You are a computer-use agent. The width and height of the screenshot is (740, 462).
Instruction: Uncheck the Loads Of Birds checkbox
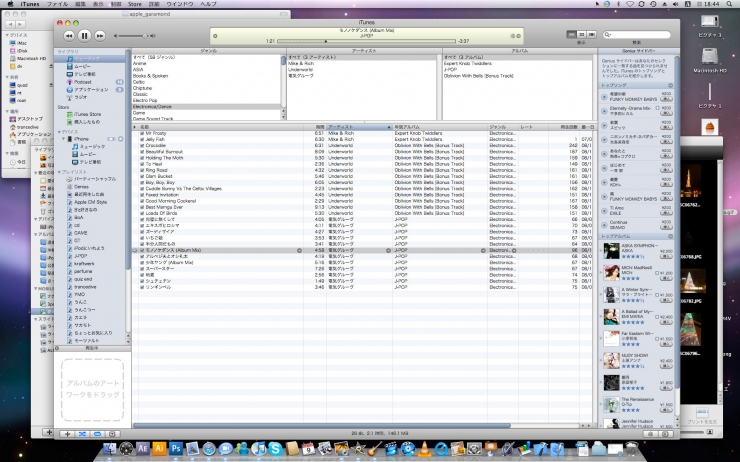tap(142, 213)
